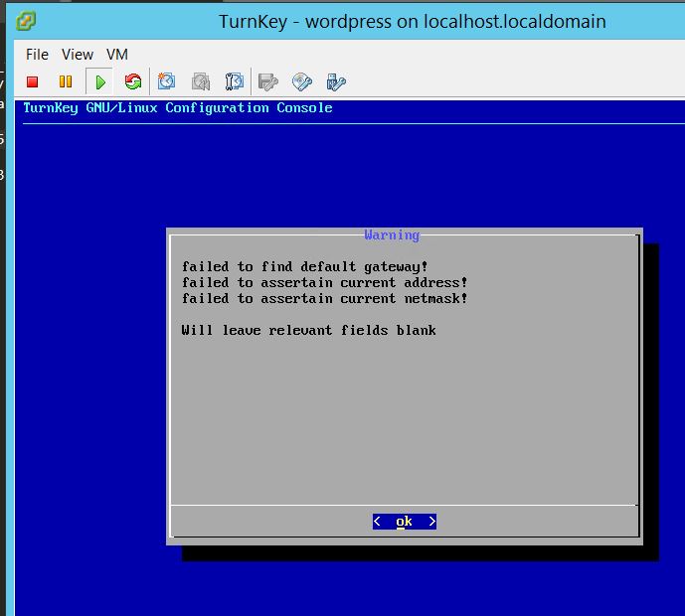The image size is (685, 616).
Task: Reset the virtual machine with restart icon
Action: [x=132, y=82]
